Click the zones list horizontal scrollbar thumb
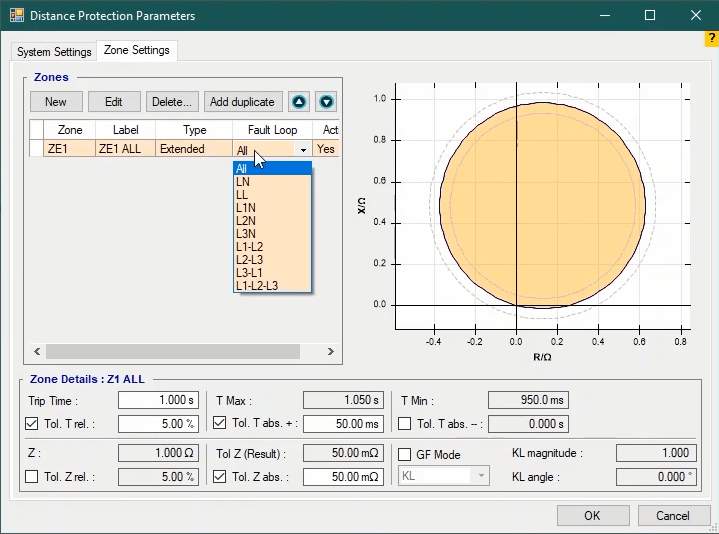The image size is (719, 534). (173, 351)
